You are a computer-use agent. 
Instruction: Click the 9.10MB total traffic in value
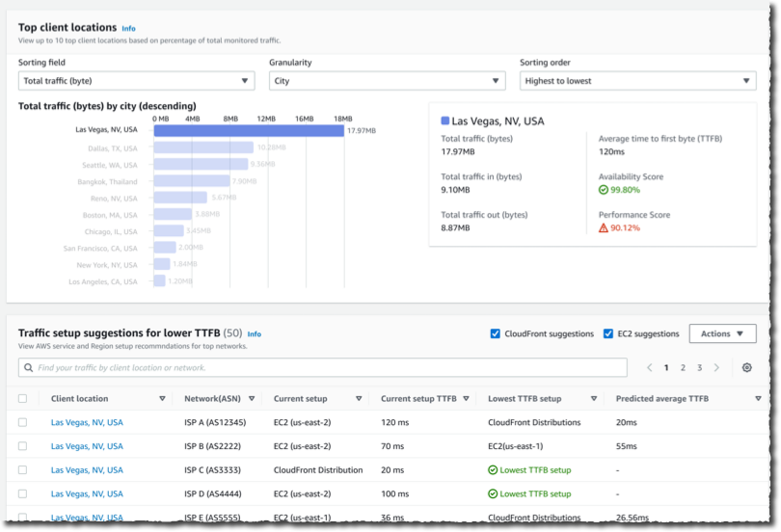tap(455, 190)
